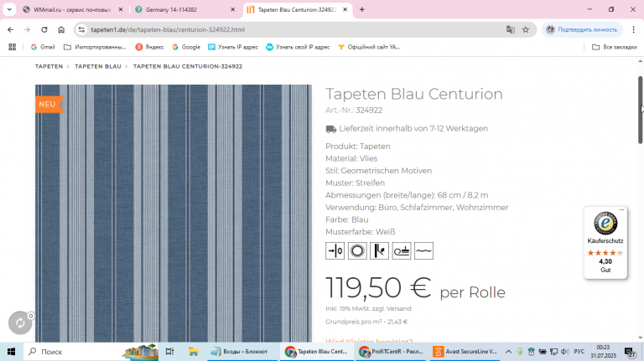Click the round compare widget icon

pos(20,322)
